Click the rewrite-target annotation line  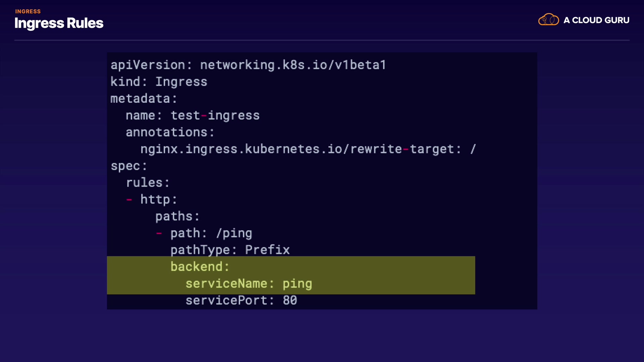pyautogui.click(x=308, y=149)
